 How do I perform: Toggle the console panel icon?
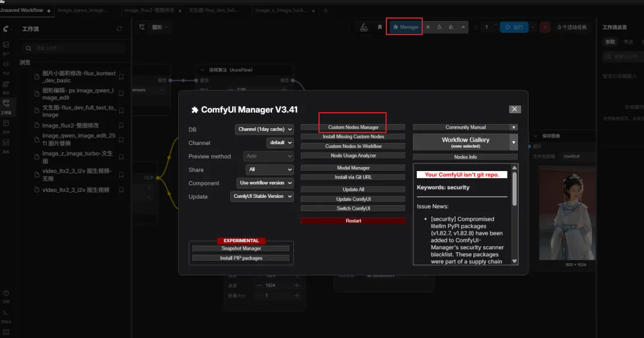pyautogui.click(x=6, y=313)
